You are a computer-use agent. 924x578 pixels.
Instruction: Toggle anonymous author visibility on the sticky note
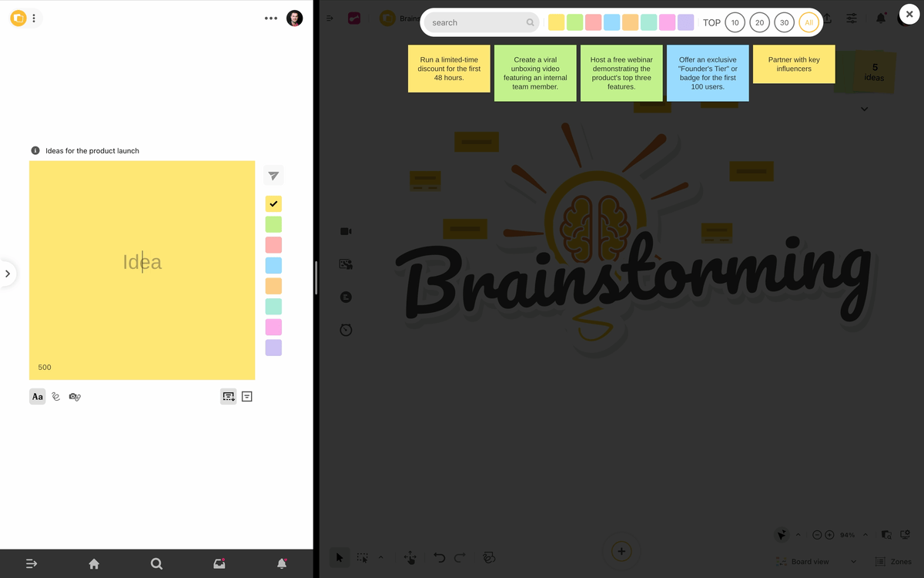[74, 396]
